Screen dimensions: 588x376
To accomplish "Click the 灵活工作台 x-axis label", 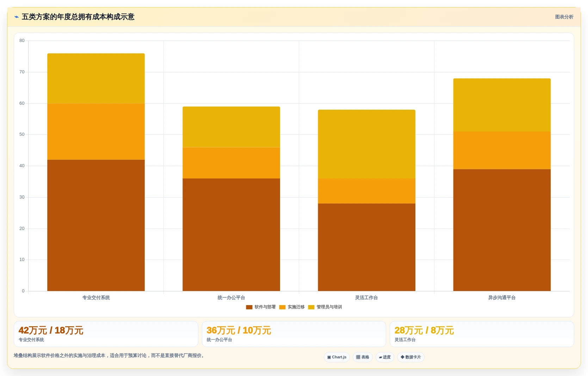I will (366, 298).
